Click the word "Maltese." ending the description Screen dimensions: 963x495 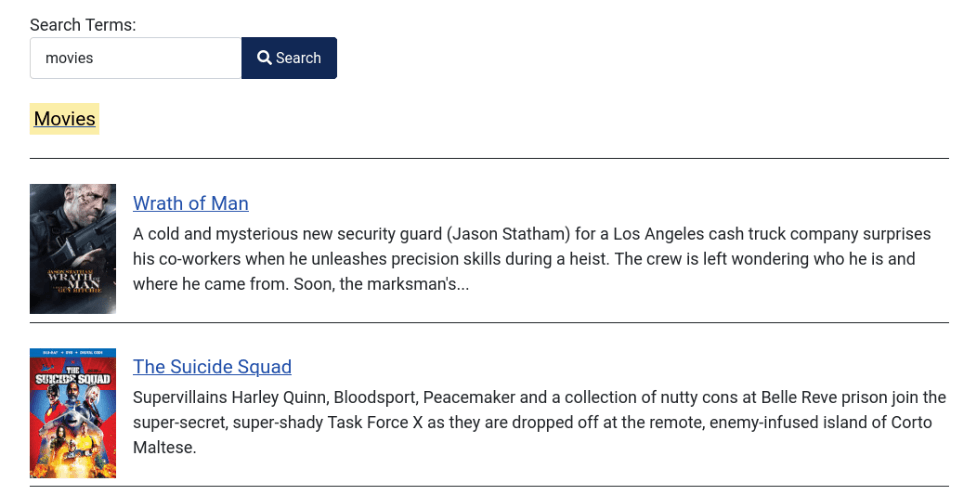coord(165,448)
